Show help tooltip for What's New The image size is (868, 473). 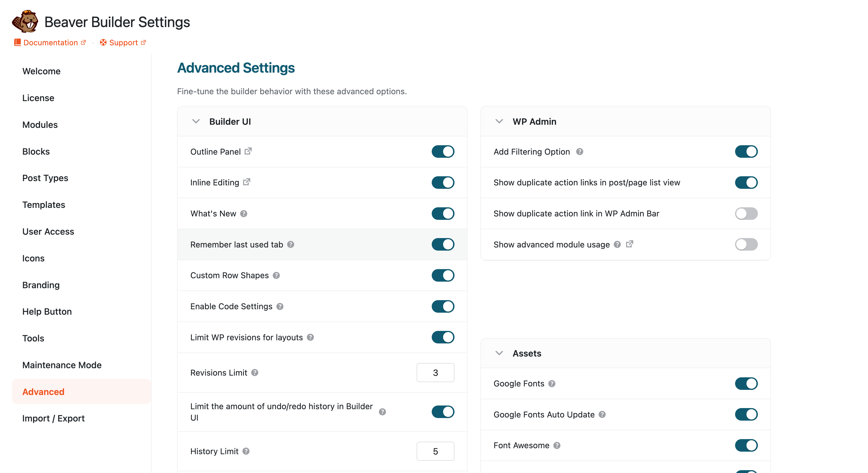(244, 214)
